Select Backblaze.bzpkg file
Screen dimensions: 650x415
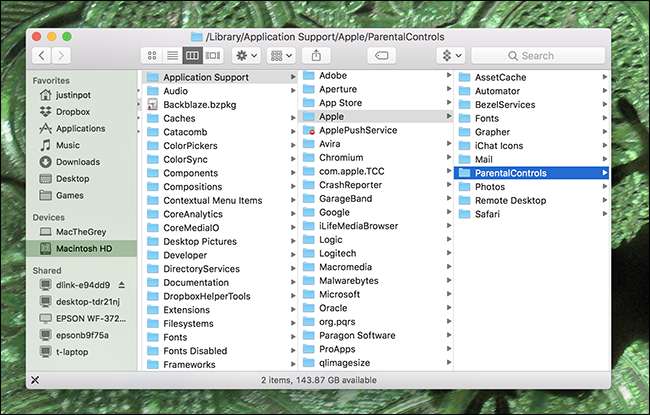[x=220, y=105]
